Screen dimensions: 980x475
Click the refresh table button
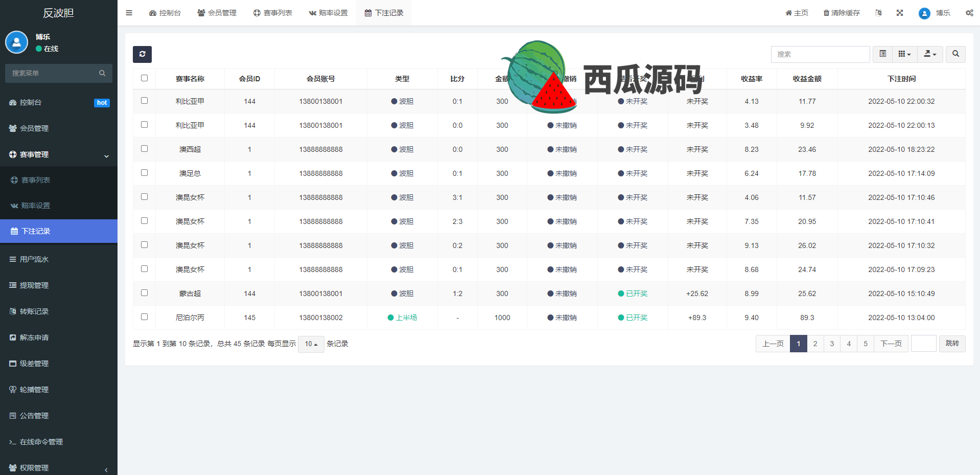[x=142, y=54]
